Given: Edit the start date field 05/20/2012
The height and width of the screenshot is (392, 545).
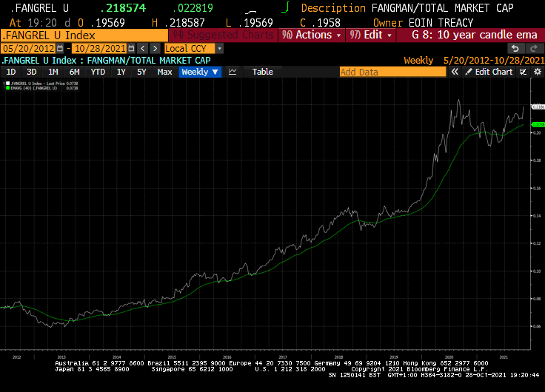Looking at the screenshot, I should (x=29, y=49).
